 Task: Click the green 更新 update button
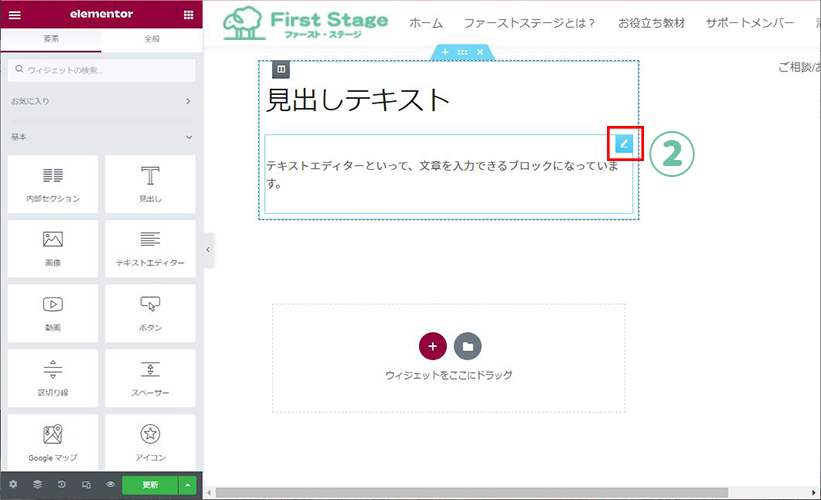(x=149, y=485)
